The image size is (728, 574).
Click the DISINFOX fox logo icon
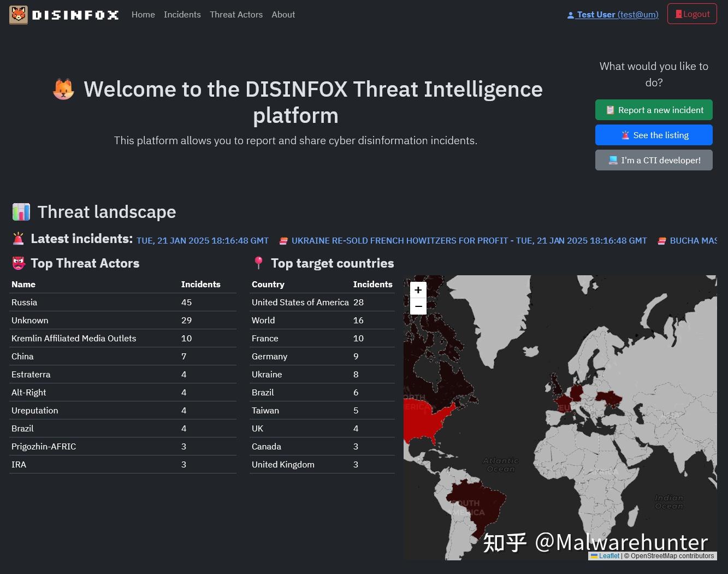coord(19,15)
